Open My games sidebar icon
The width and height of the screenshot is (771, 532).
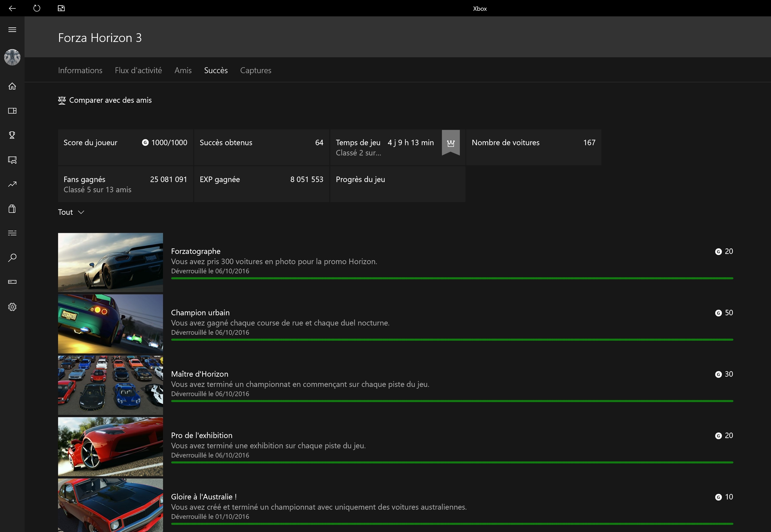12,111
